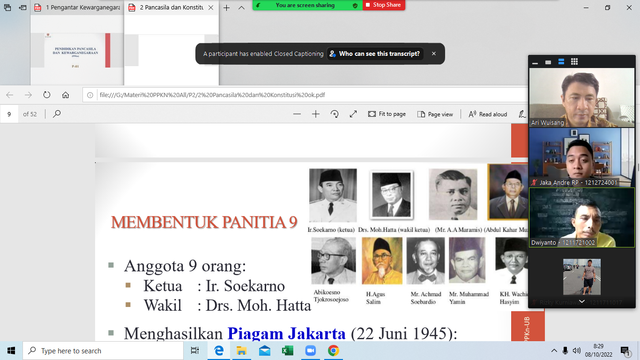Click Piagam Jakarta blue text
Screen dimensions: 640x360
pos(286,333)
